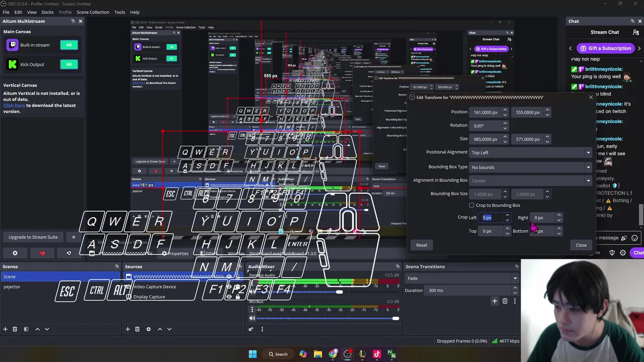Click Gift a Subscription button

tap(605, 48)
